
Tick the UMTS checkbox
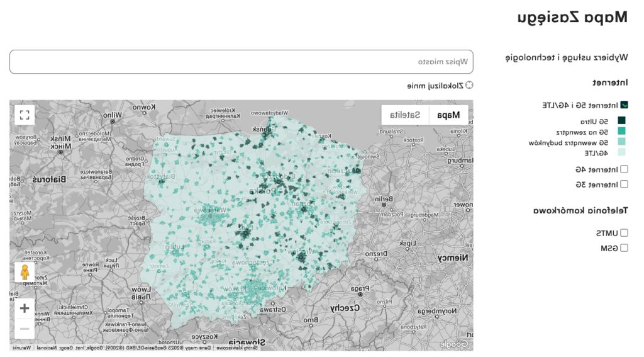click(x=624, y=233)
